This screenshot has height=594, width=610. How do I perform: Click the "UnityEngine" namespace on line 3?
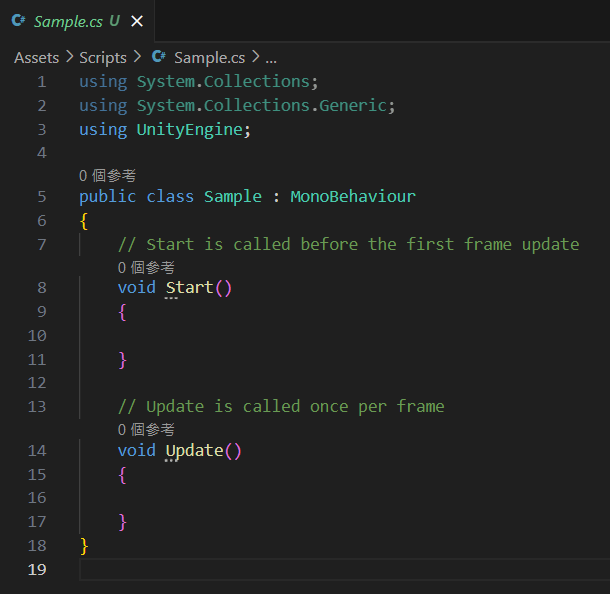coord(189,130)
